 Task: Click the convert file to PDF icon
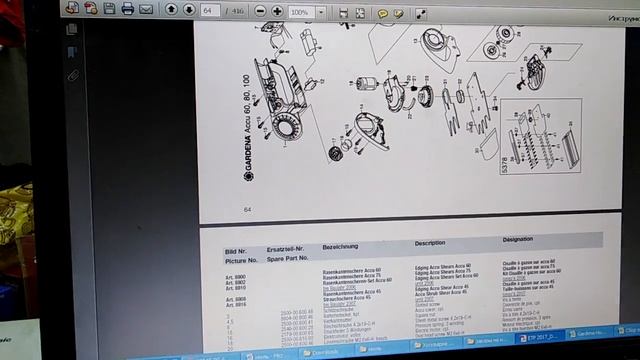(91, 8)
